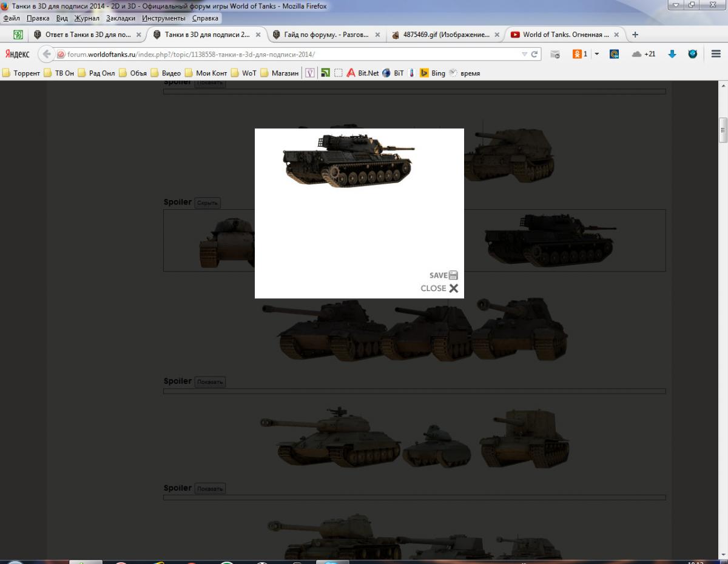Screen dimensions: 728x564
Task: Switch to the pinned green tab
Action: 18,35
